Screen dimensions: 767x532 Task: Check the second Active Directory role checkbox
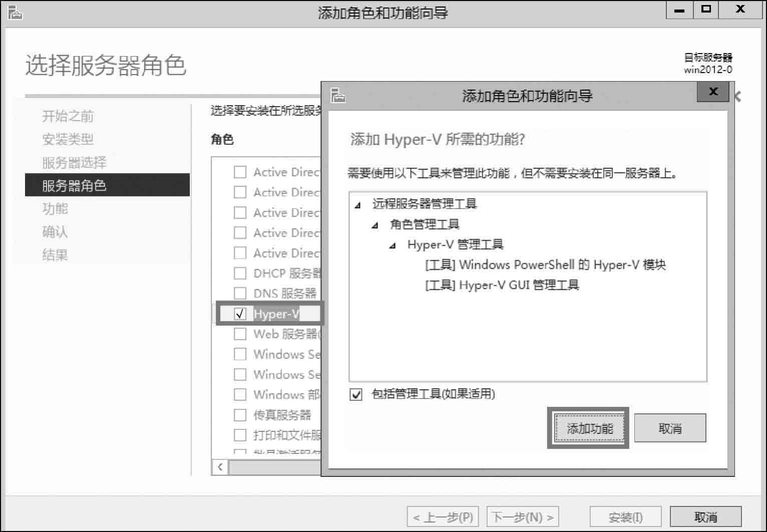(x=240, y=192)
